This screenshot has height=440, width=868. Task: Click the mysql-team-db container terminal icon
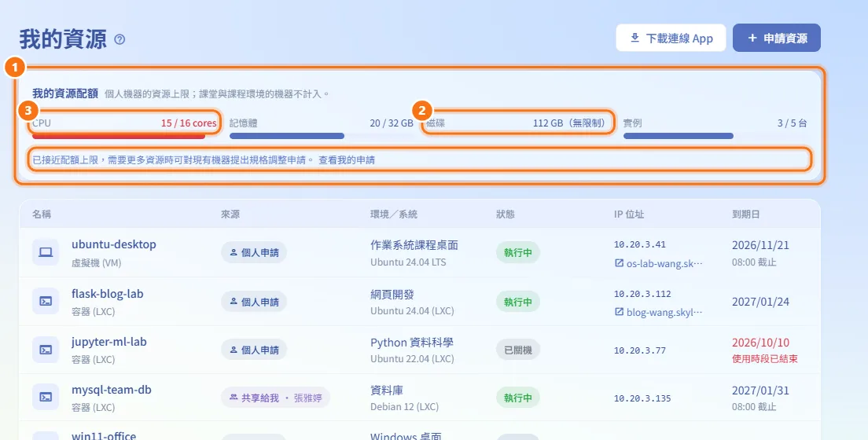click(46, 398)
